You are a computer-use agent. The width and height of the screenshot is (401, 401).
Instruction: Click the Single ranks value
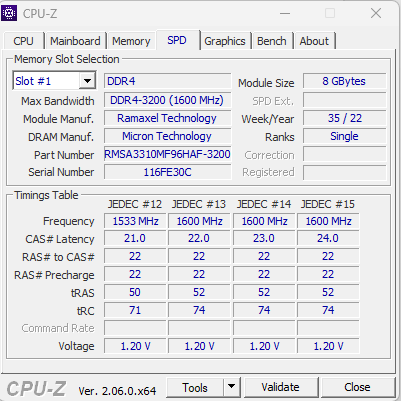344,136
